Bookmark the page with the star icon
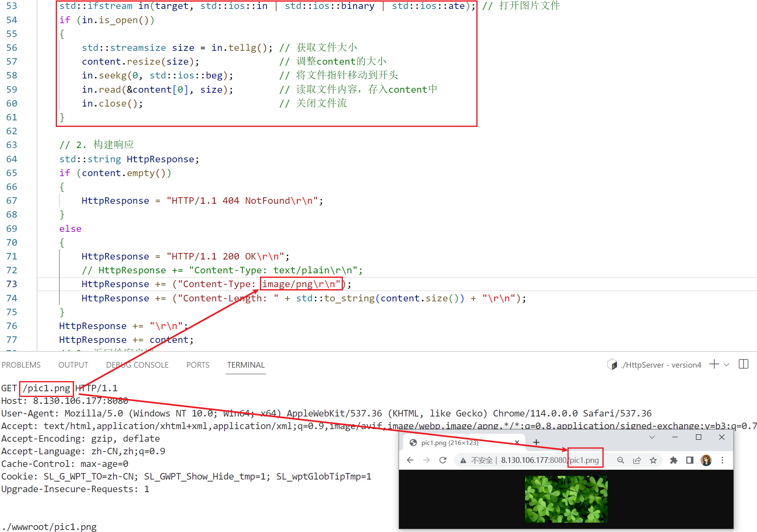This screenshot has width=757, height=532. [653, 460]
